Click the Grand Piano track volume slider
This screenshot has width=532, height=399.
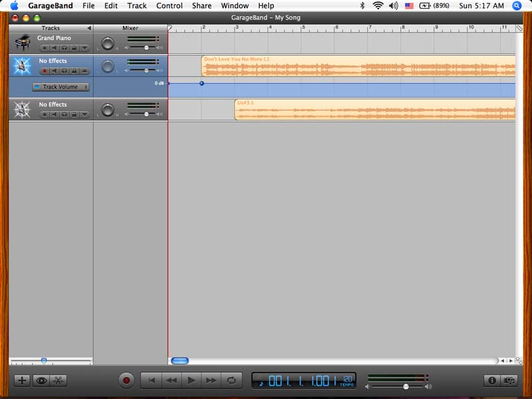coord(144,48)
